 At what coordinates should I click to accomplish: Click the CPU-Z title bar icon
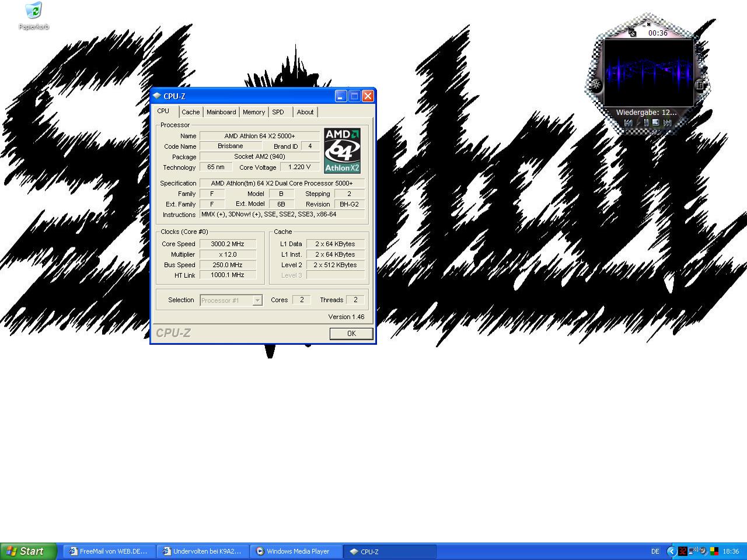pos(157,96)
